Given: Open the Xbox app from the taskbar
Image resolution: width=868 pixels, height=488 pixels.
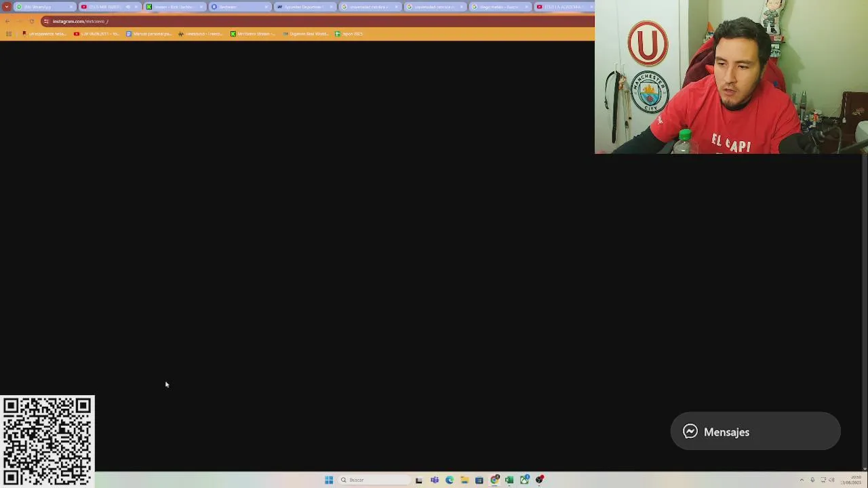Looking at the screenshot, I should tap(524, 480).
